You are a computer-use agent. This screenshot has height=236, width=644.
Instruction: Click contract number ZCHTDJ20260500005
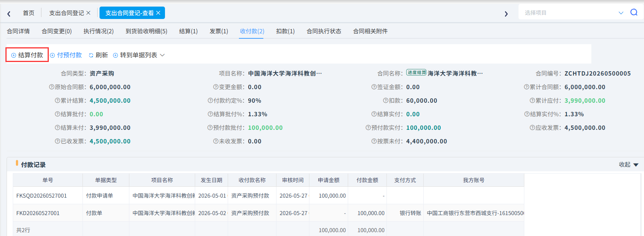[598, 74]
